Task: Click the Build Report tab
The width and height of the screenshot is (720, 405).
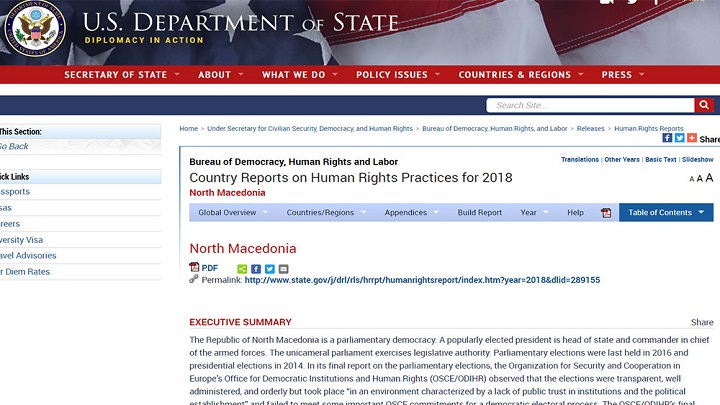Action: coord(480,213)
